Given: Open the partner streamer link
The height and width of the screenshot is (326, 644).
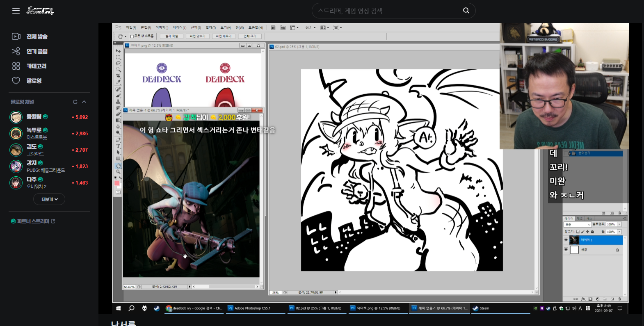Looking at the screenshot, I should click(x=33, y=221).
